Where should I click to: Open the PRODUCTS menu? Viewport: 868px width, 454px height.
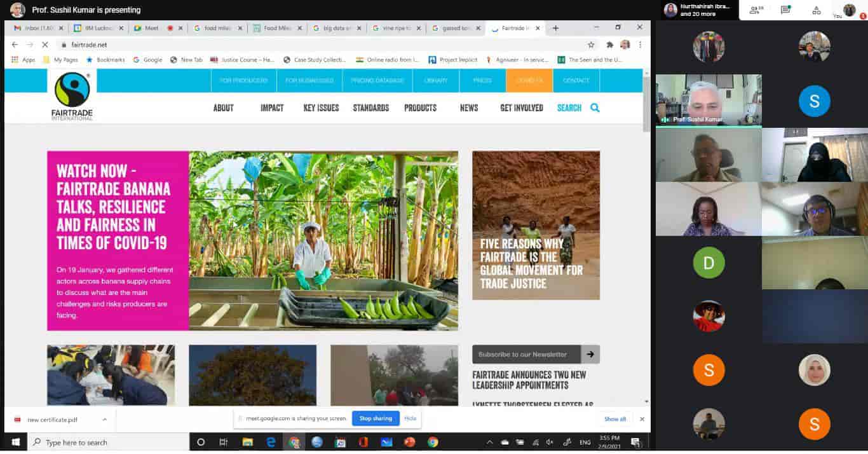tap(421, 108)
